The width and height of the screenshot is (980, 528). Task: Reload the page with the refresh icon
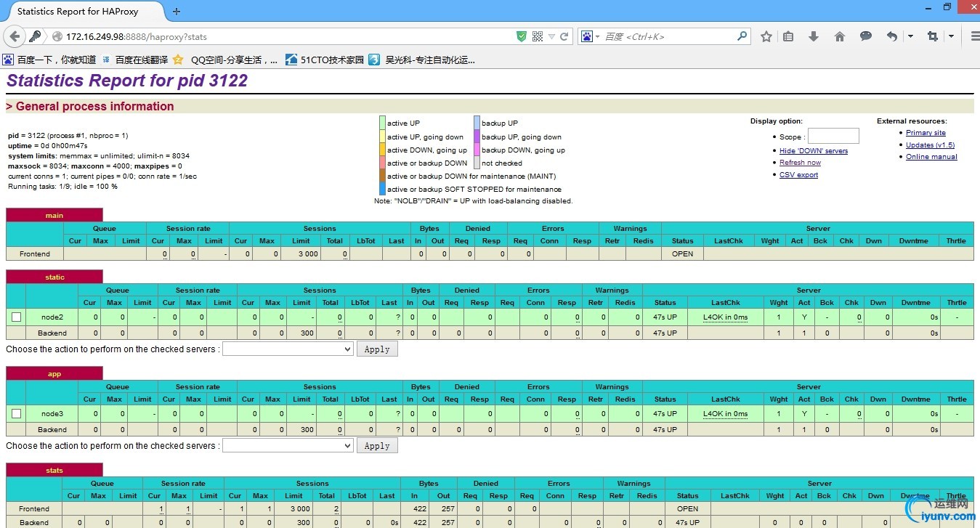(x=564, y=36)
